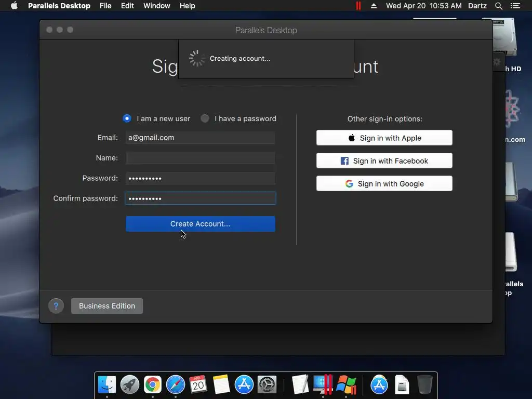
Task: Open Finder from the dock
Action: (107, 385)
